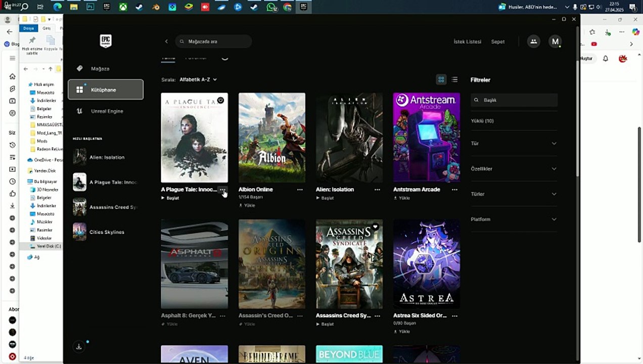The height and width of the screenshot is (364, 643).
Task: Open three-dot menu for Asphalt 8
Action: coord(222,315)
